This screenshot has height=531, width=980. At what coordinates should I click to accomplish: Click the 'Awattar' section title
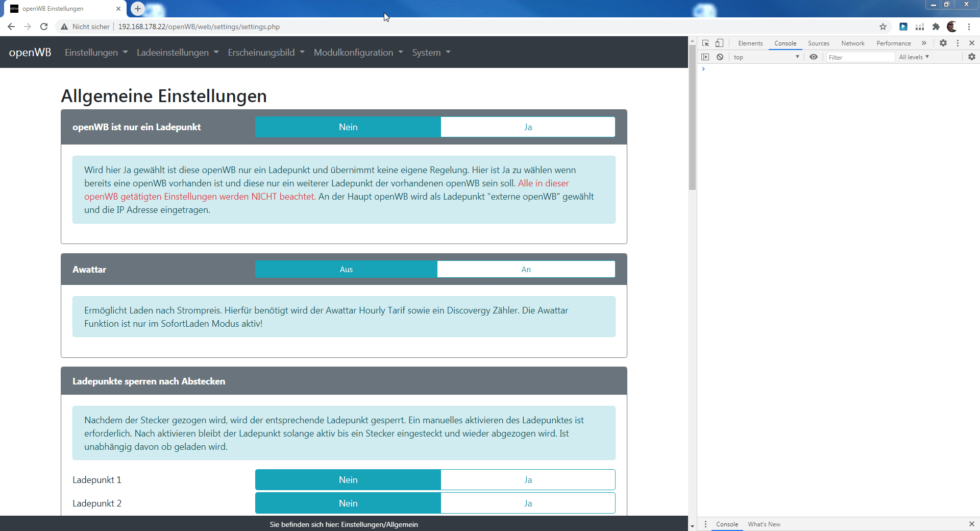[x=89, y=270]
